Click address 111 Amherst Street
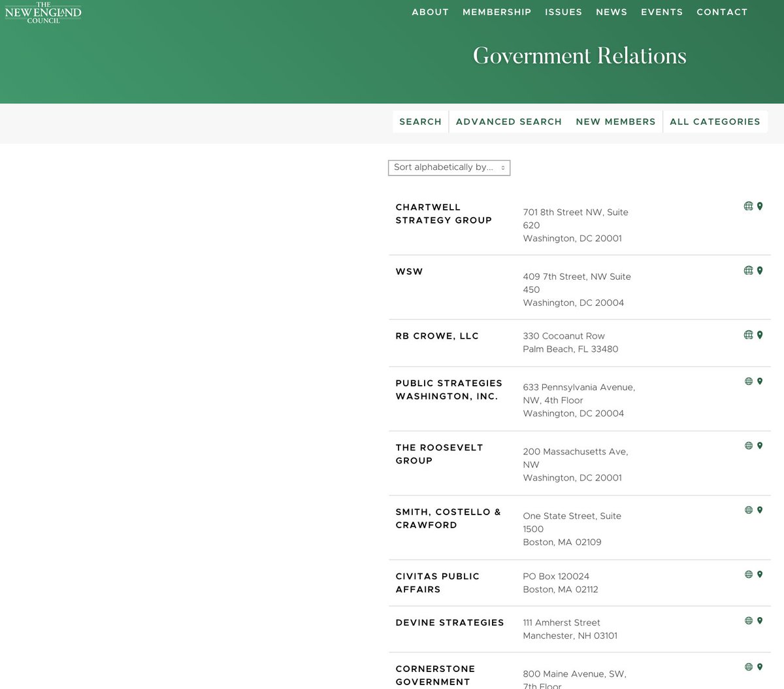The image size is (784, 689). tap(561, 623)
